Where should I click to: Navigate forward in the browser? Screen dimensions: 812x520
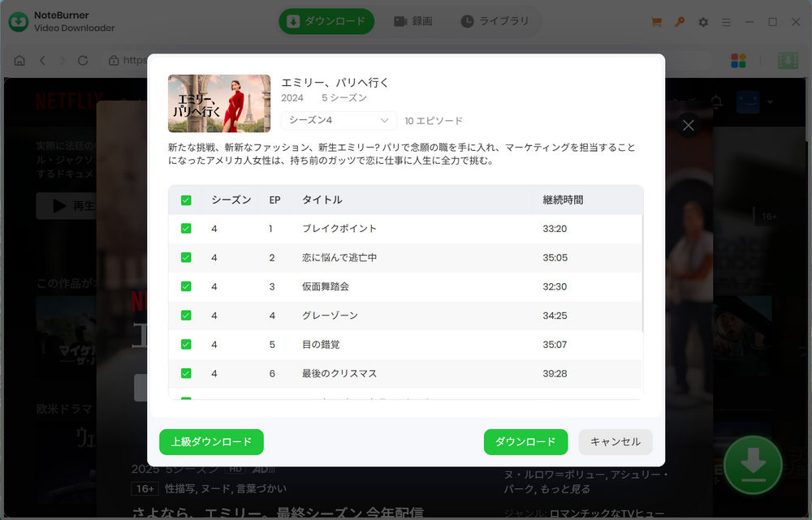63,61
